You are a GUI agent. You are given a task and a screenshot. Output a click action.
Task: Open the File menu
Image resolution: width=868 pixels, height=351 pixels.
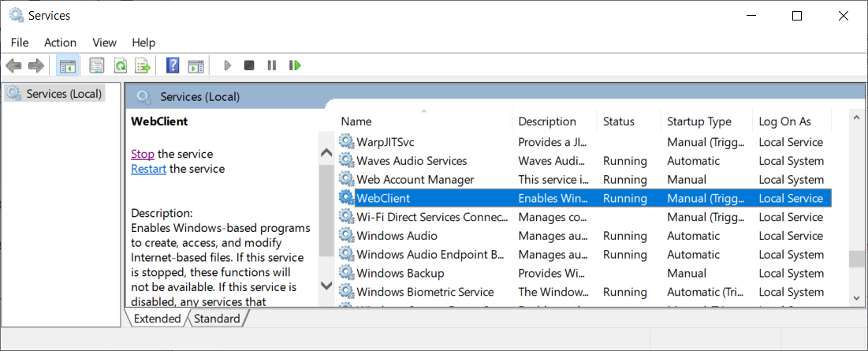click(x=20, y=43)
